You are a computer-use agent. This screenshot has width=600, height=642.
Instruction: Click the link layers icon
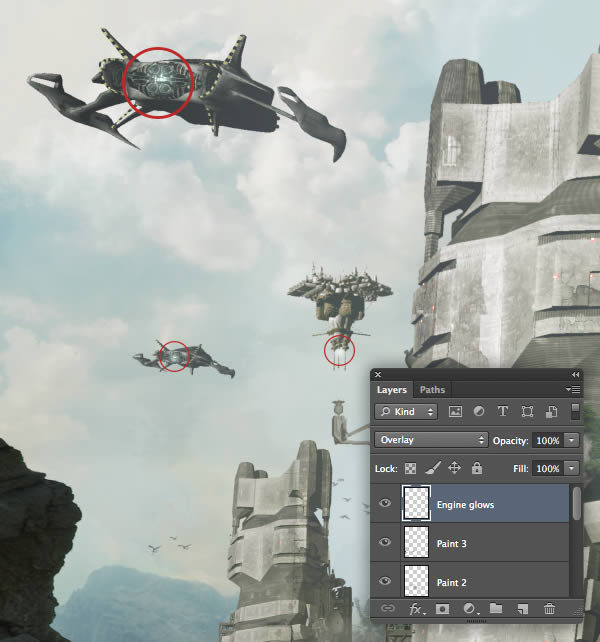click(x=388, y=609)
